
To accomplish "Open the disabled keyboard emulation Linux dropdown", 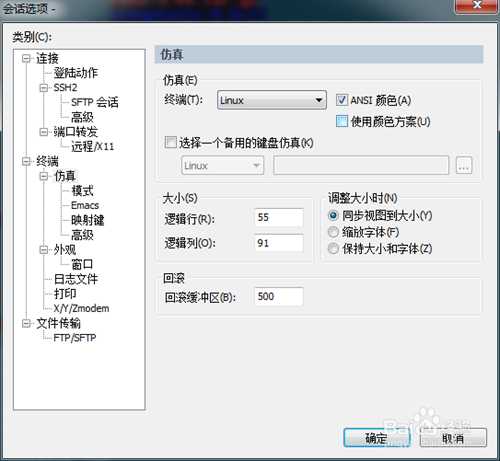I will pos(223,165).
